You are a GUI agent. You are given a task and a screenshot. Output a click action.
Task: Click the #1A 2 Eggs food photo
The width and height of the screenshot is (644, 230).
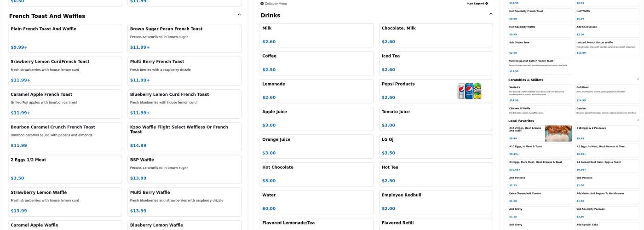558,133
